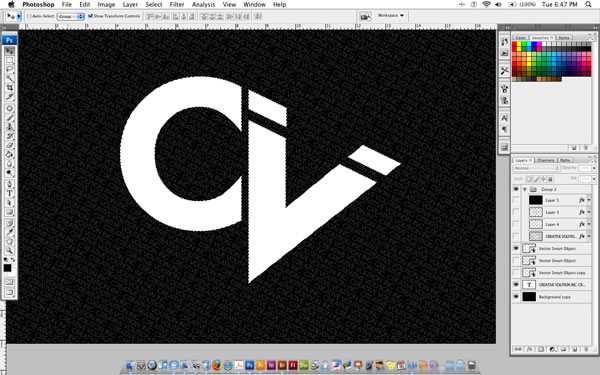
Task: Select the Paint Bucket tool
Action: [x=10, y=155]
